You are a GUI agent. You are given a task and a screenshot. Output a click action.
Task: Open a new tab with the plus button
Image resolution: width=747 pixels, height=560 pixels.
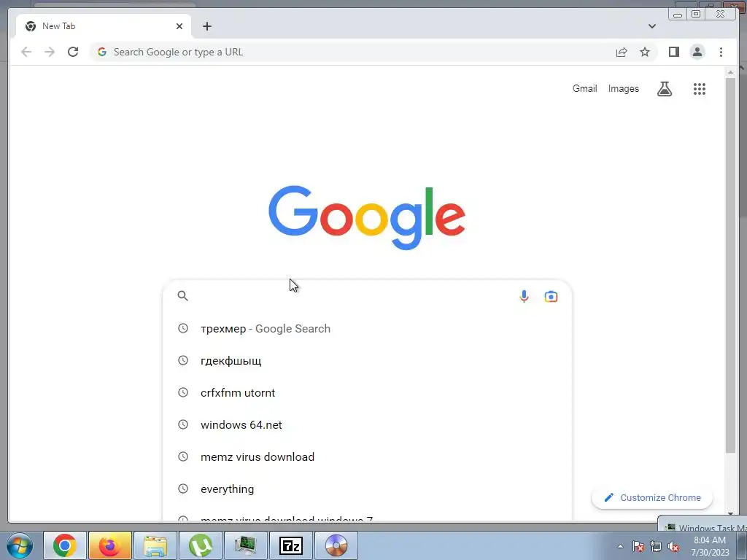(206, 26)
